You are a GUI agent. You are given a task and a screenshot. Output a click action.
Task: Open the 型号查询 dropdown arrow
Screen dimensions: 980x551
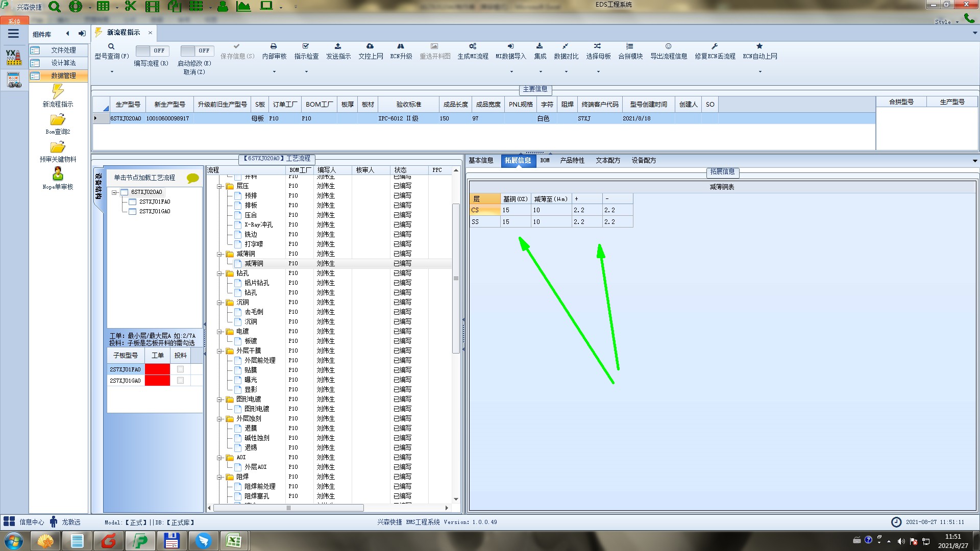(112, 71)
